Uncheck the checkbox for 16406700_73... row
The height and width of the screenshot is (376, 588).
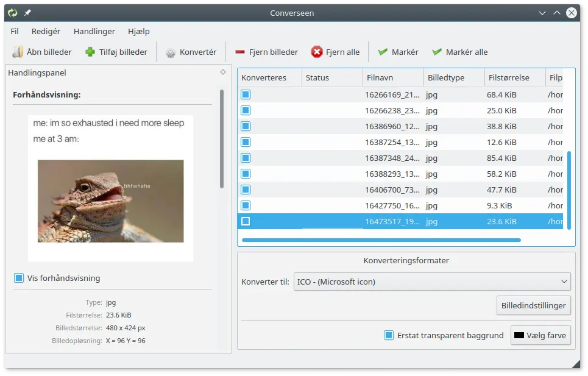[246, 190]
